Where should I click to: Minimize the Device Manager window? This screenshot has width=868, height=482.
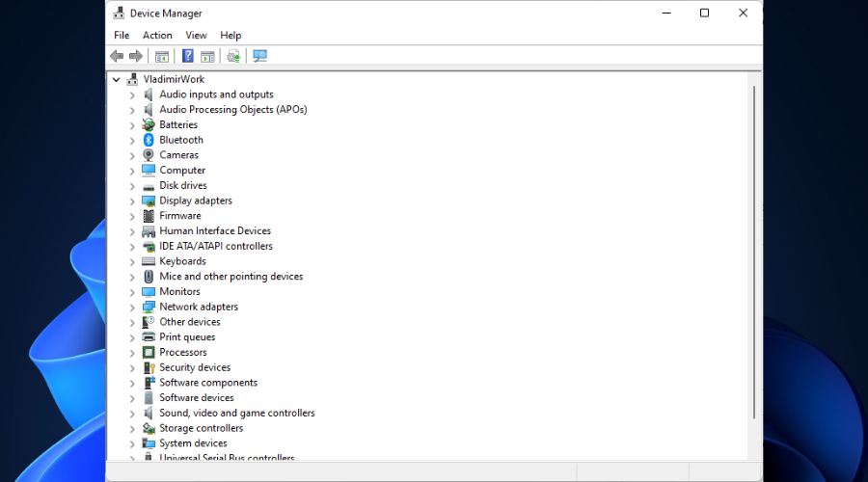[x=666, y=13]
